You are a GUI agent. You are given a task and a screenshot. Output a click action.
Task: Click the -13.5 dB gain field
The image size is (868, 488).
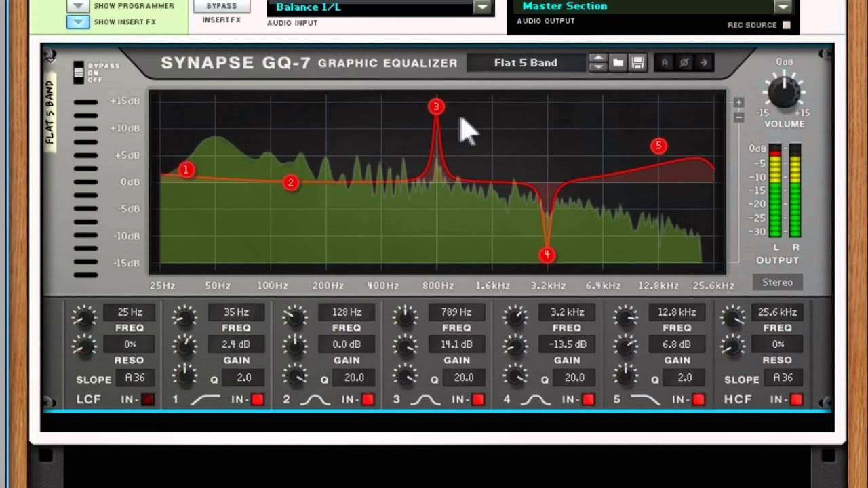pyautogui.click(x=567, y=344)
